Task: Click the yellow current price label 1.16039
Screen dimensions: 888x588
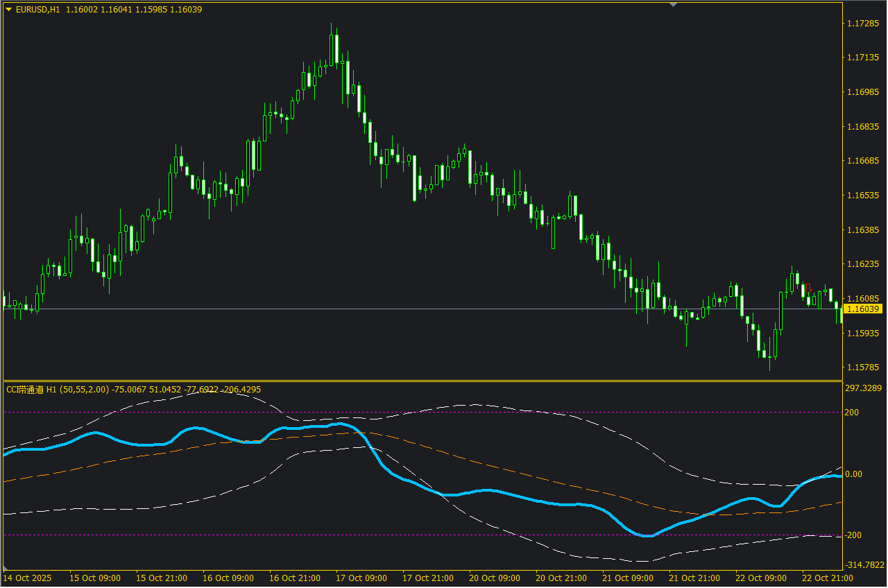Action: tap(862, 309)
